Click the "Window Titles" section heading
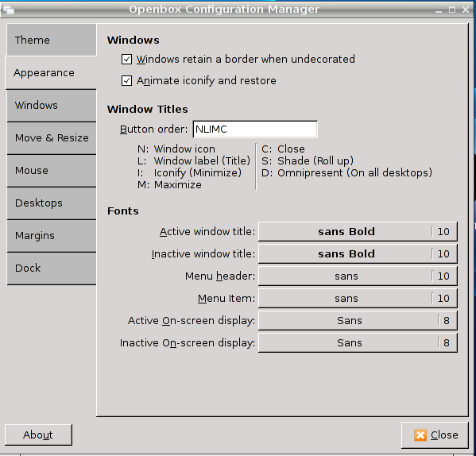Viewport: 476px width, 456px height. (x=148, y=109)
